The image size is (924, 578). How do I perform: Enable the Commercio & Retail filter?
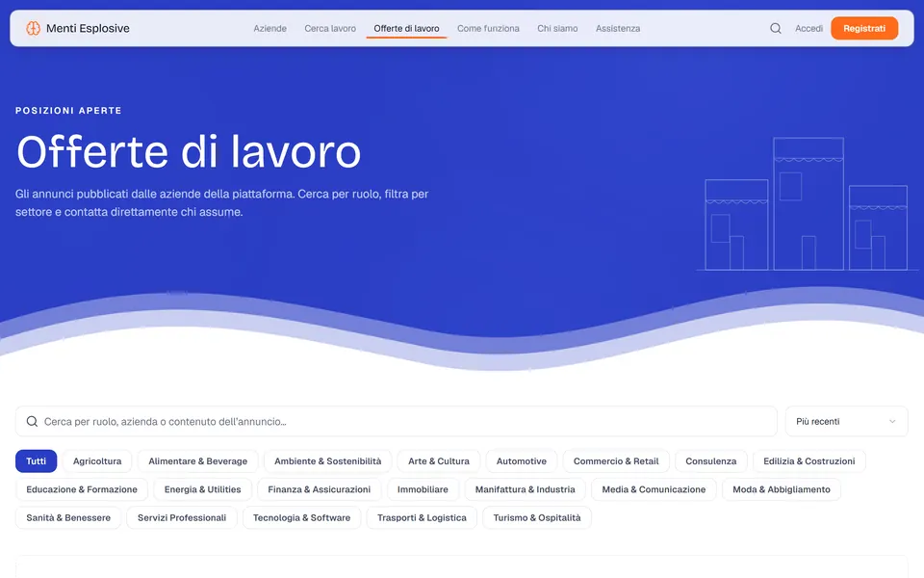616,461
